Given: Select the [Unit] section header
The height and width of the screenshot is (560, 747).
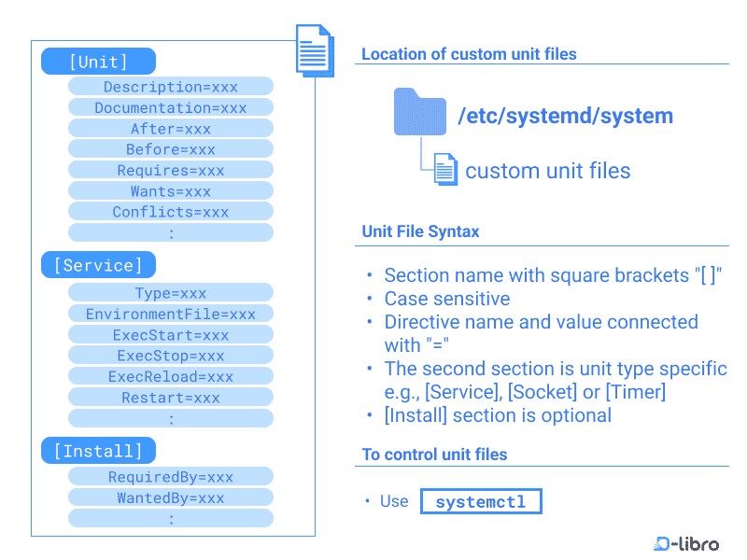Looking at the screenshot, I should tap(98, 61).
